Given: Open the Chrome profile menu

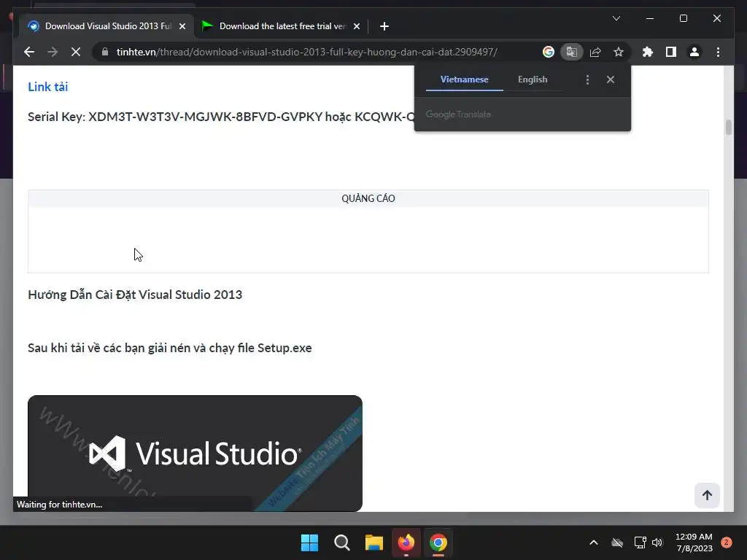Looking at the screenshot, I should (694, 52).
